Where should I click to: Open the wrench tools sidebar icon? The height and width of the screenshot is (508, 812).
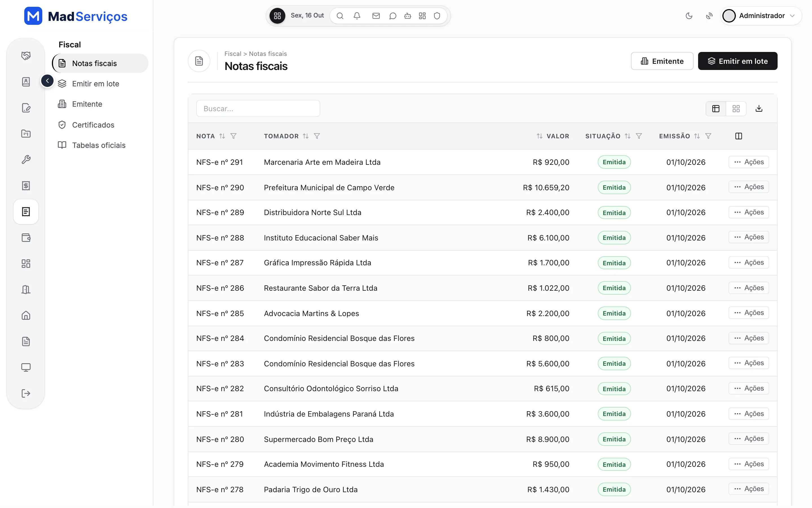coord(26,159)
